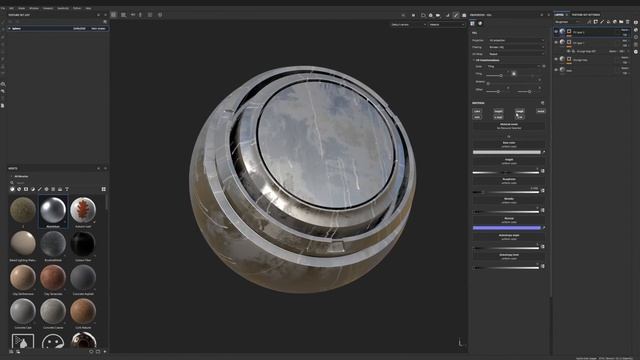Toggle visibility of the bottom Base layer
640x360 pixels.
556,70
